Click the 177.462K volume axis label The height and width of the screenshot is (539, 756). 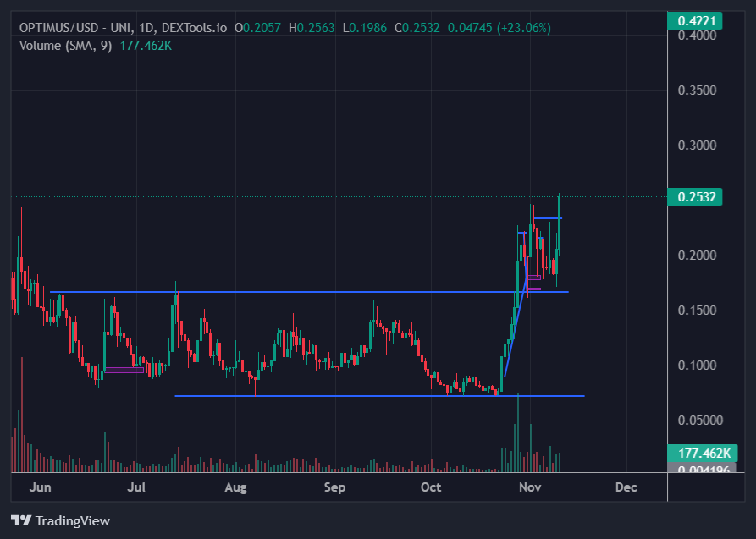(x=702, y=454)
